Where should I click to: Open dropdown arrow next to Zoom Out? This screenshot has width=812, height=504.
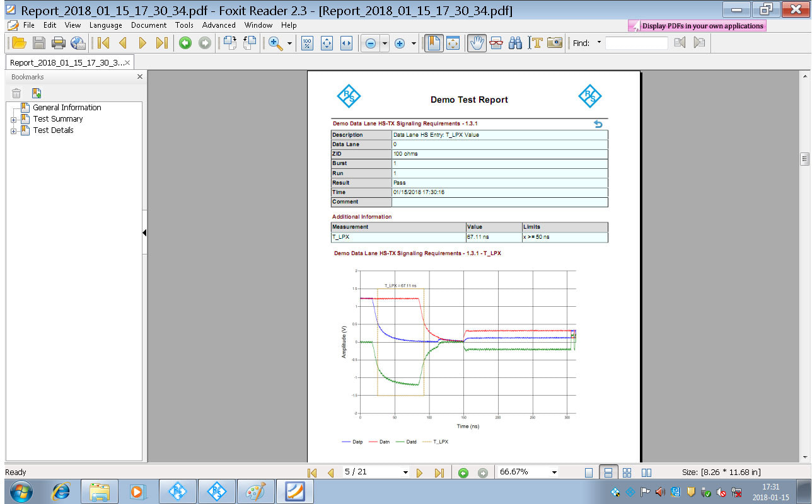(385, 43)
